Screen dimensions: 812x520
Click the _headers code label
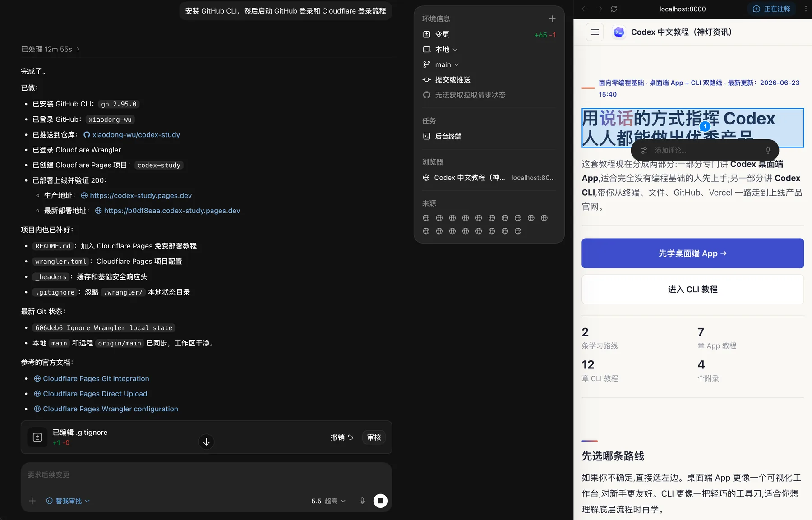51,277
